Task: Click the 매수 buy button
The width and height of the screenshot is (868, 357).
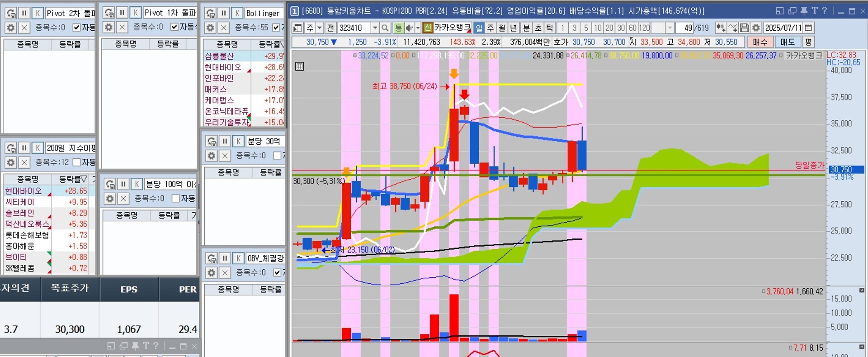Action: pyautogui.click(x=760, y=42)
